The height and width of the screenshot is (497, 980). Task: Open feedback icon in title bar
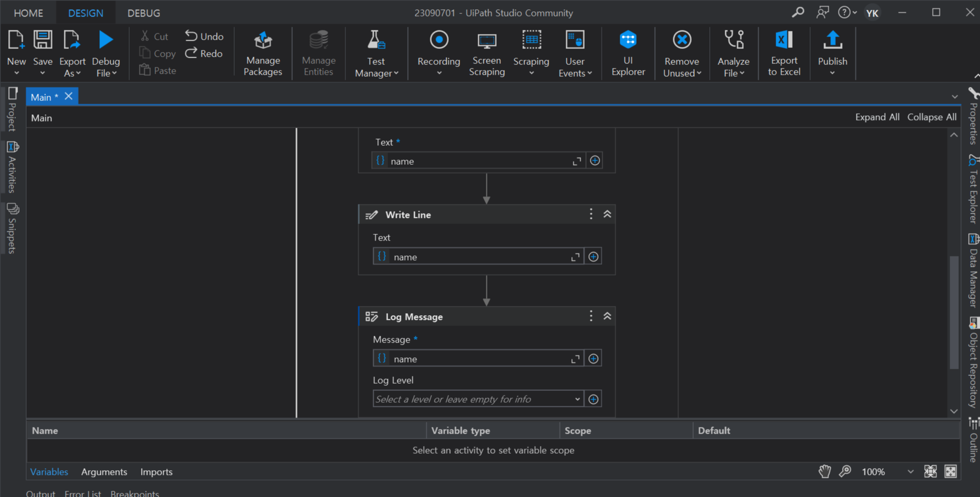[822, 12]
